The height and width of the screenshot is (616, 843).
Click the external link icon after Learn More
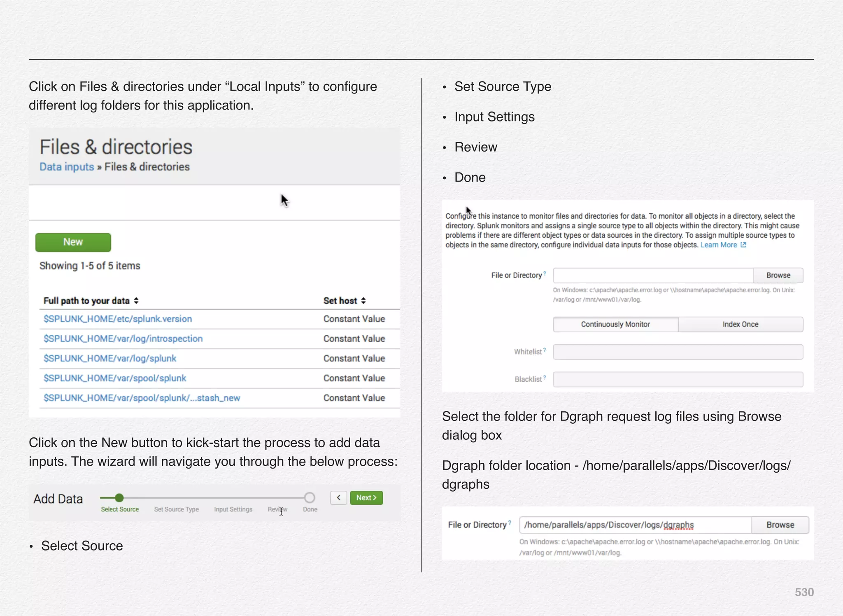point(743,245)
